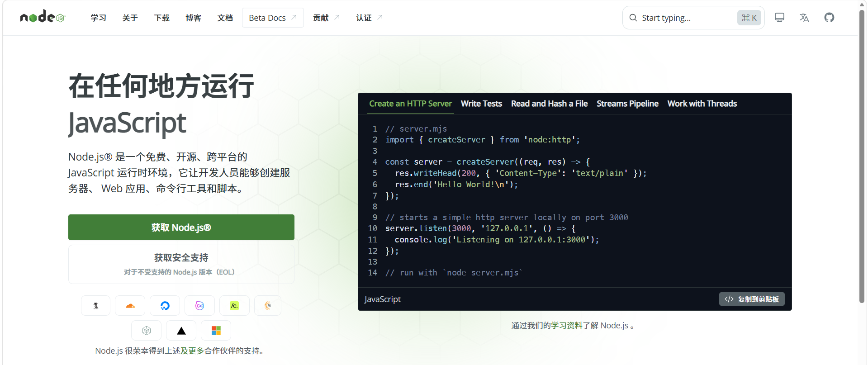The image size is (868, 365).
Task: Click the 获取 Node.js® green button
Action: (x=181, y=227)
